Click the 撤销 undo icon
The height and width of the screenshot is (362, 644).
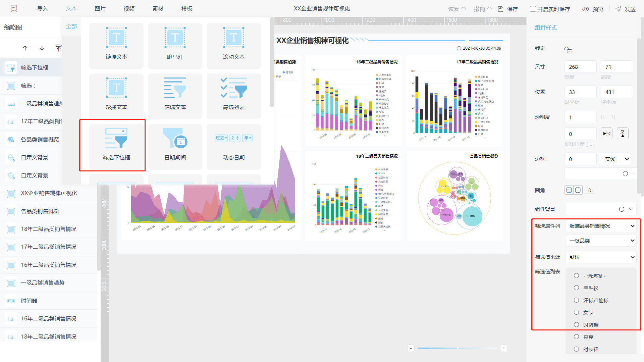point(489,9)
